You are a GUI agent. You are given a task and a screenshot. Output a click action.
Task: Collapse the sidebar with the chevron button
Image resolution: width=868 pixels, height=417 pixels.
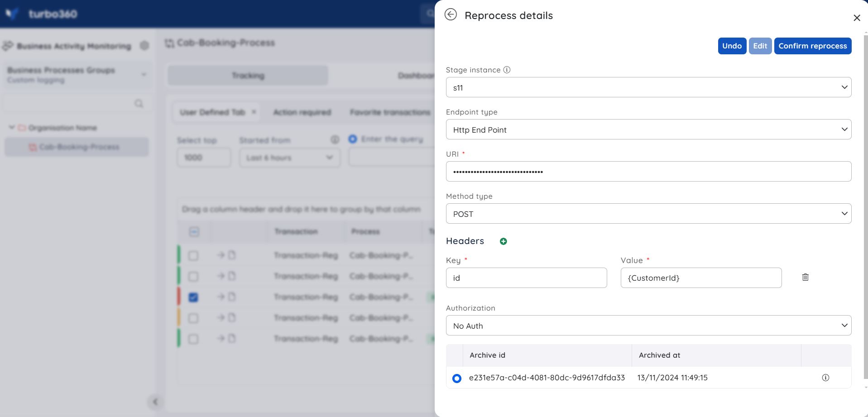tap(155, 402)
